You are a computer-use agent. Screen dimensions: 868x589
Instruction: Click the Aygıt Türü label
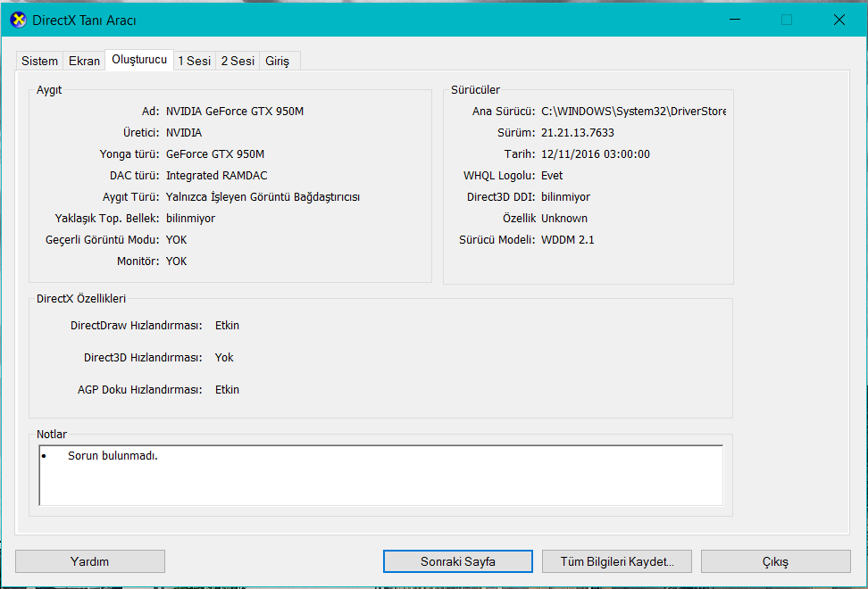pos(131,197)
